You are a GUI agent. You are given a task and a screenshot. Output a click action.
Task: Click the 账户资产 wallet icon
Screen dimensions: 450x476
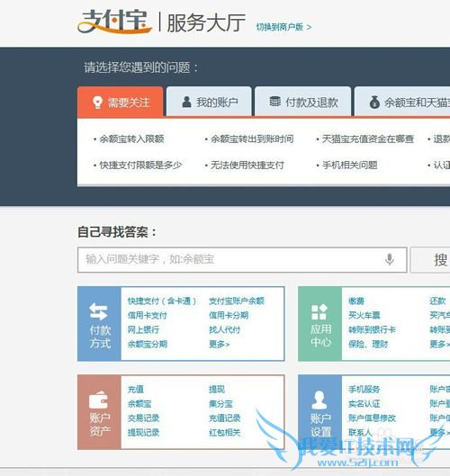pos(98,400)
